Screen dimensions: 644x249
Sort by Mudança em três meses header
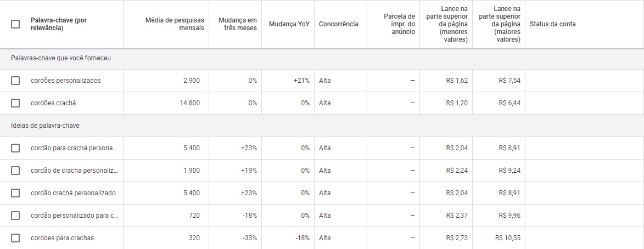click(237, 24)
